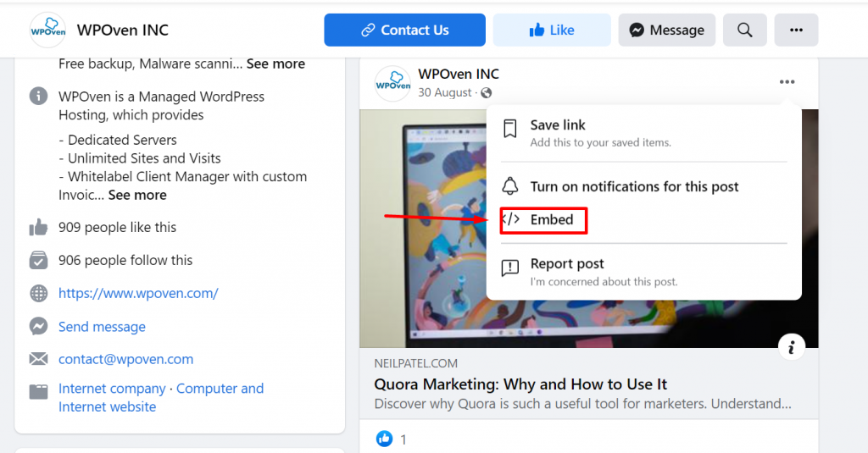Click the NEILPATEL.COM source label
This screenshot has width=868, height=453.
point(415,363)
